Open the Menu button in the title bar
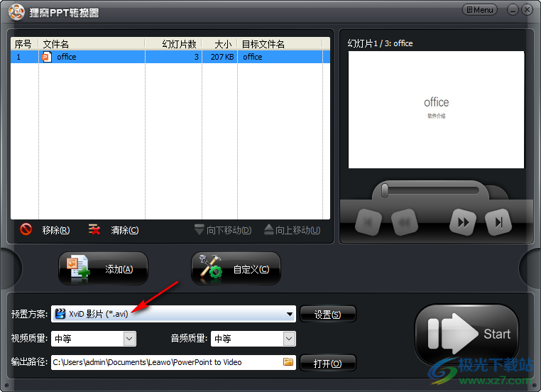 tap(479, 10)
